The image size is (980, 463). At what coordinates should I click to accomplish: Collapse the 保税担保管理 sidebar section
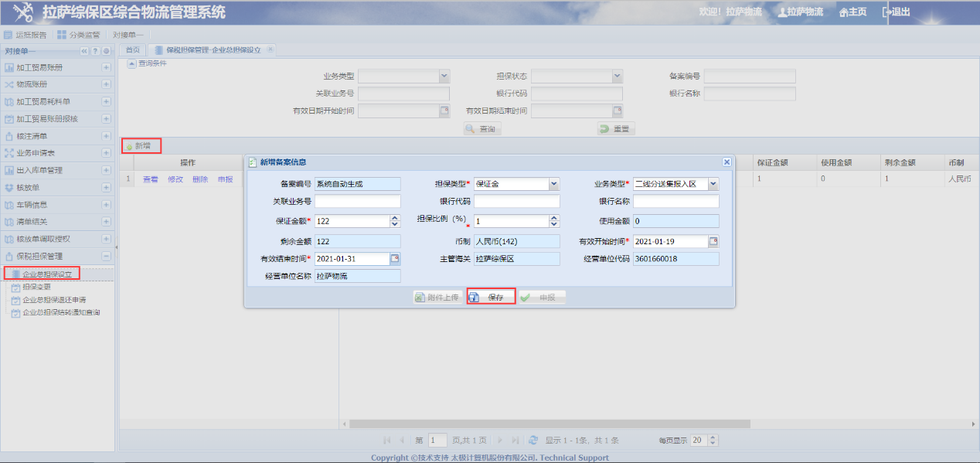pos(107,256)
